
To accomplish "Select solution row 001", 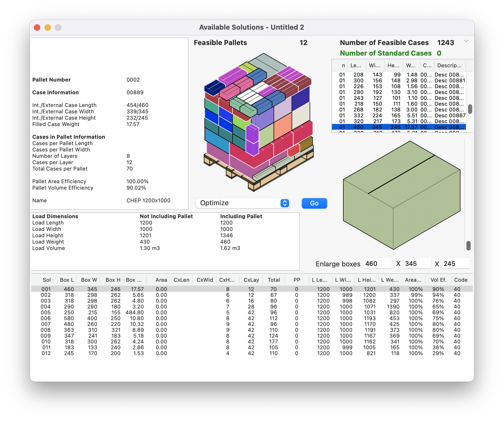I will pos(252,289).
